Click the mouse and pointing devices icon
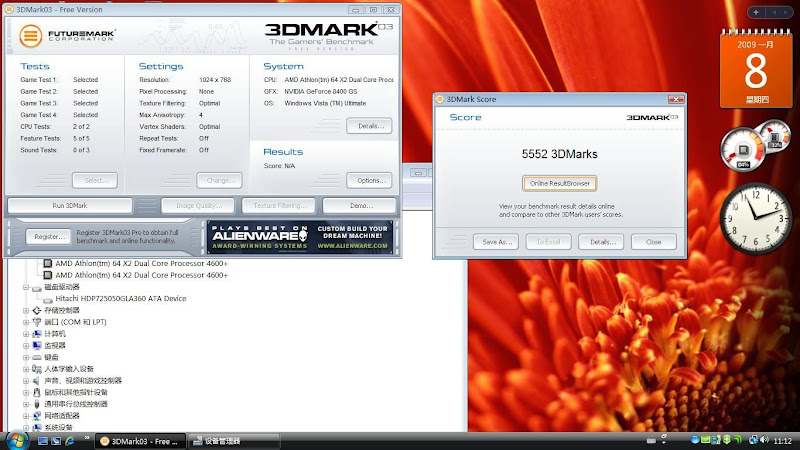 click(x=37, y=393)
